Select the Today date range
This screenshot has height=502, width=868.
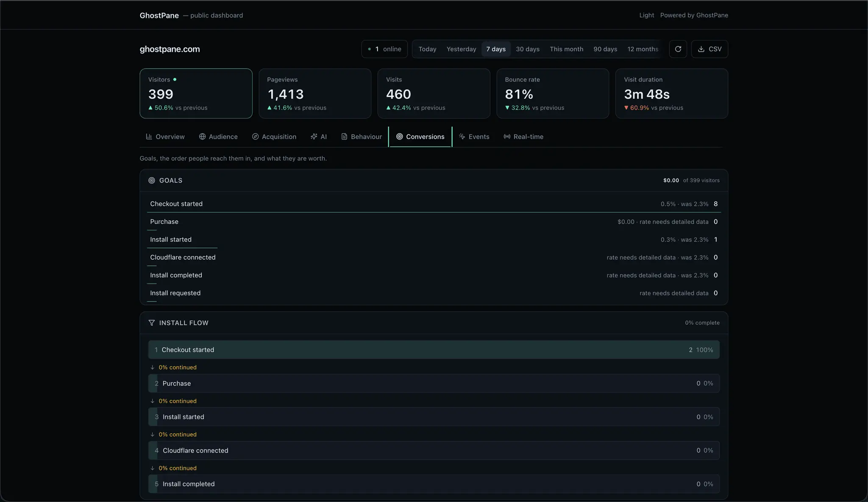coord(427,49)
